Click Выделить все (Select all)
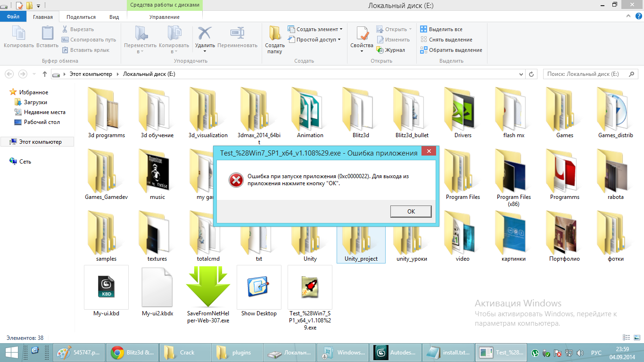Screen dimensions: 644x362 tap(445, 29)
